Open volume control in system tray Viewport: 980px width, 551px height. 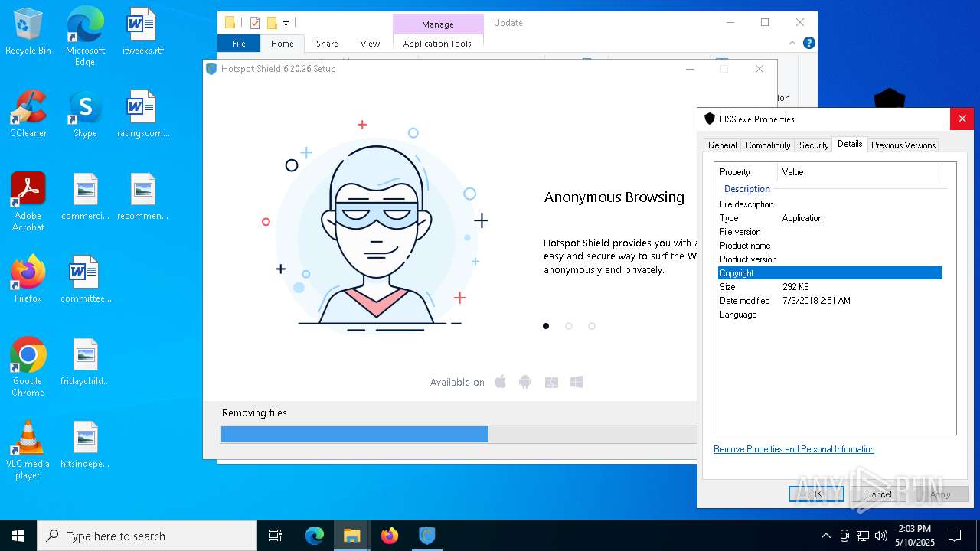pyautogui.click(x=881, y=536)
